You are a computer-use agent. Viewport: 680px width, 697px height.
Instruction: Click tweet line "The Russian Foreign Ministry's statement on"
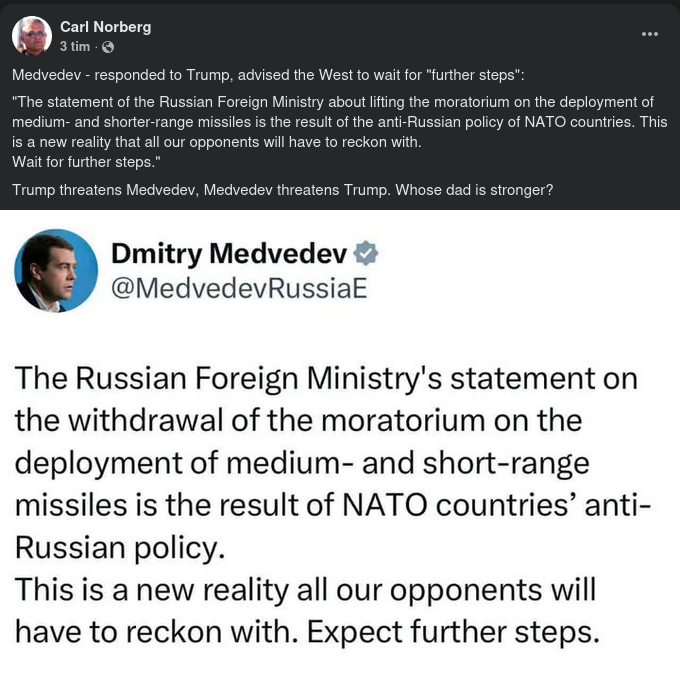[326, 378]
